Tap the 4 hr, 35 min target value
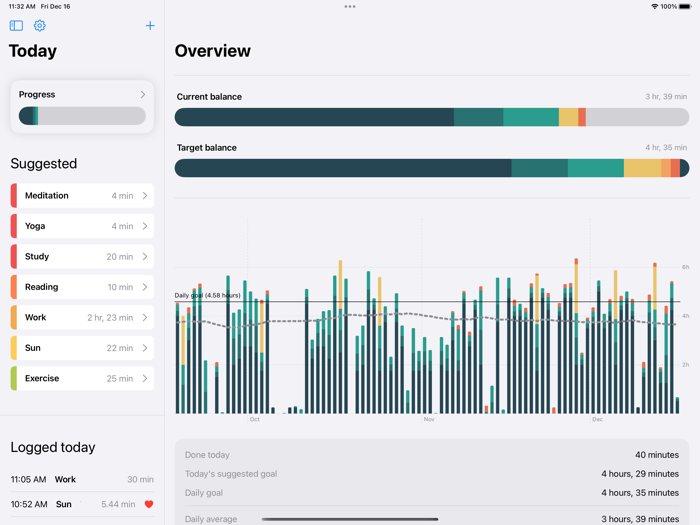The image size is (700, 525). [x=666, y=147]
